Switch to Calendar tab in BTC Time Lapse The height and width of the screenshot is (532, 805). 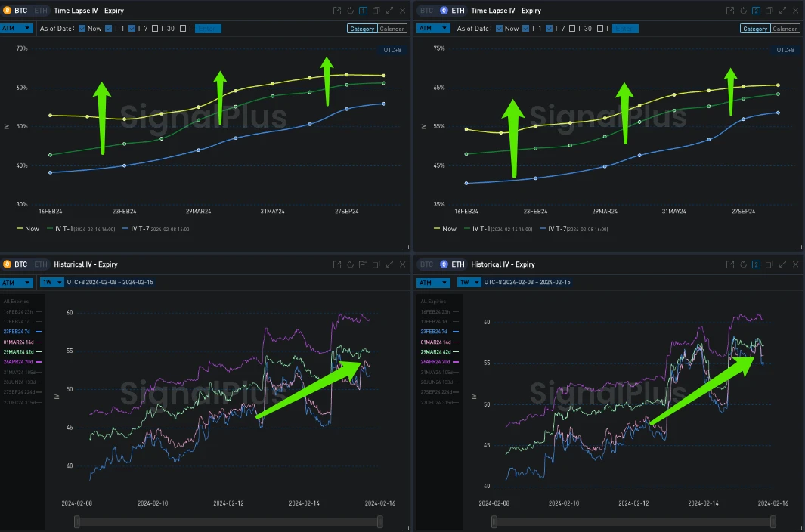pyautogui.click(x=392, y=29)
